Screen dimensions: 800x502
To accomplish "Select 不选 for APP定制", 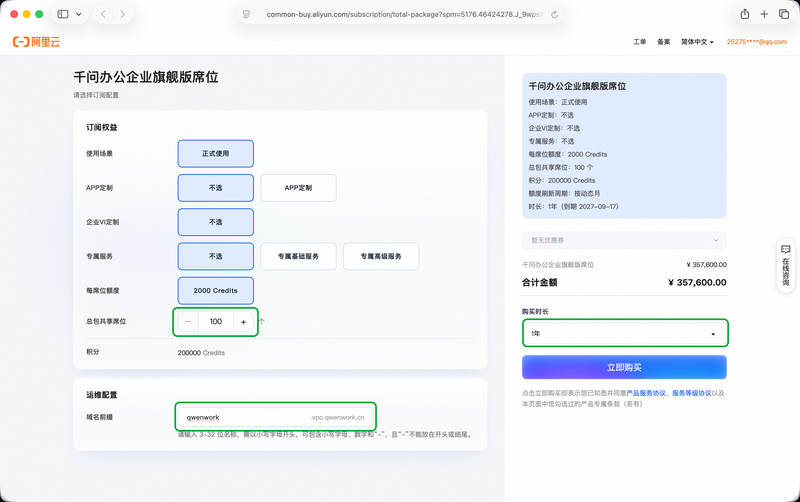I will coord(216,188).
